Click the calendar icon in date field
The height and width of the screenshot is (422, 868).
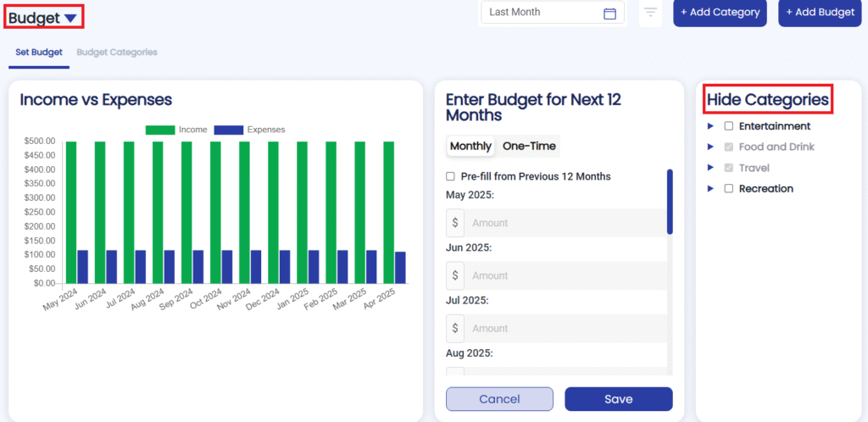tap(609, 13)
